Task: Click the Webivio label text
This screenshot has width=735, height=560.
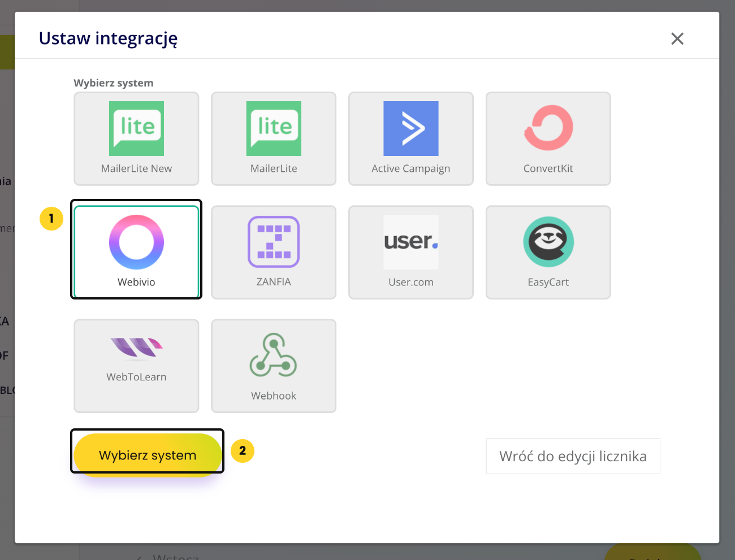Action: [x=136, y=282]
